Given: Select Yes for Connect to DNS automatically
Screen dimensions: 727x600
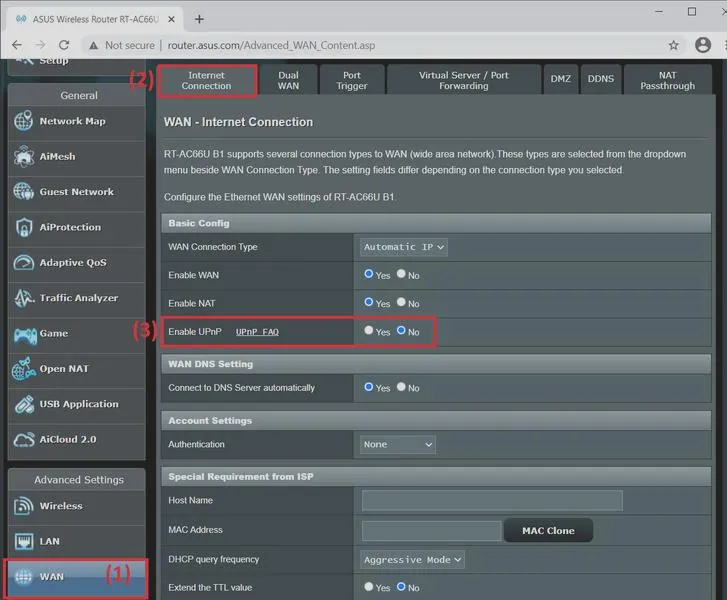Looking at the screenshot, I should click(x=369, y=387).
